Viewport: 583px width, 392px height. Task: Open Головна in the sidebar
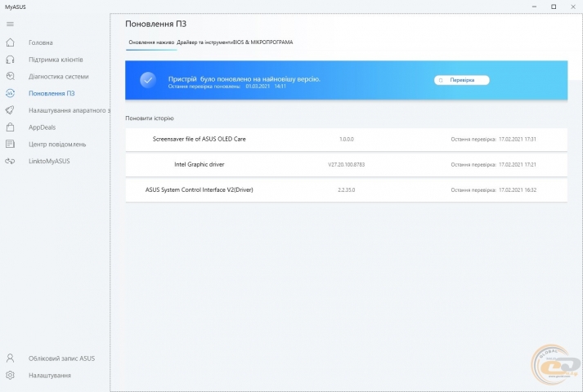pyautogui.click(x=41, y=42)
